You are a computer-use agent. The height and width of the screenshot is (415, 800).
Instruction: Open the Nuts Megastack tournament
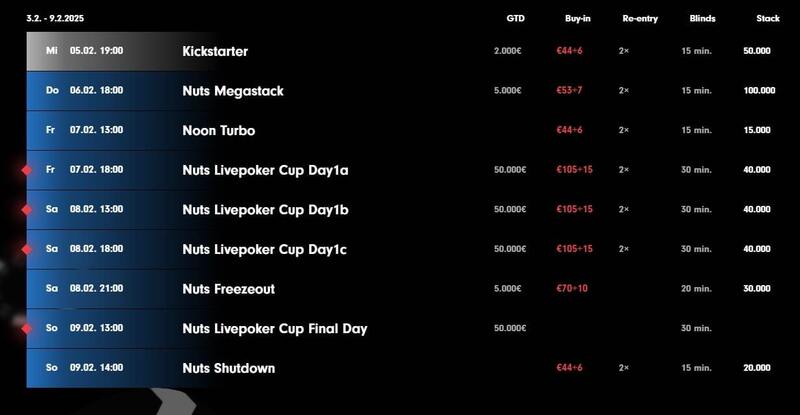point(233,91)
